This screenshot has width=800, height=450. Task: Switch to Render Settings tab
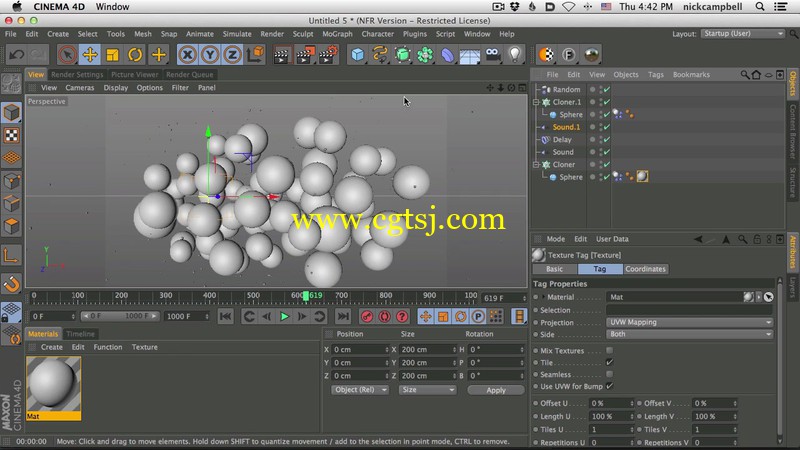click(x=77, y=74)
